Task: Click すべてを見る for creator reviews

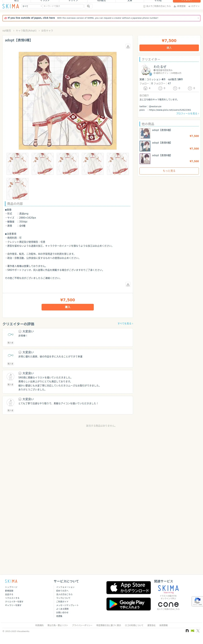Action: (125, 323)
